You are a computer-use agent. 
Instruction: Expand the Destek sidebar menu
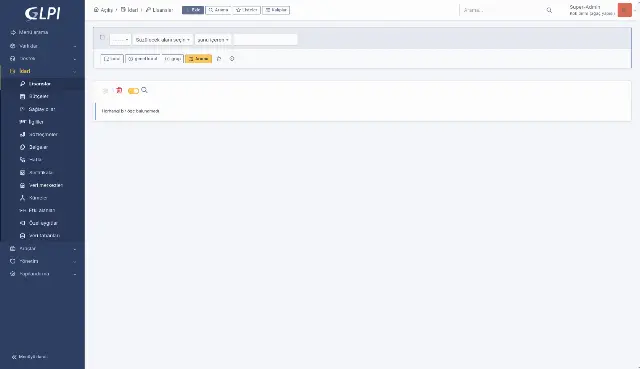[x=42, y=59]
